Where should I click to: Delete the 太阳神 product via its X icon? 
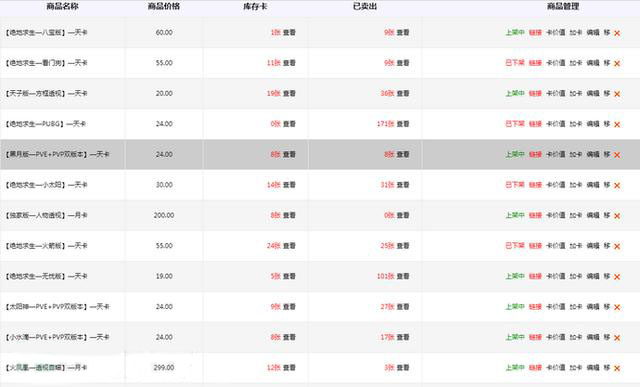coord(617,307)
